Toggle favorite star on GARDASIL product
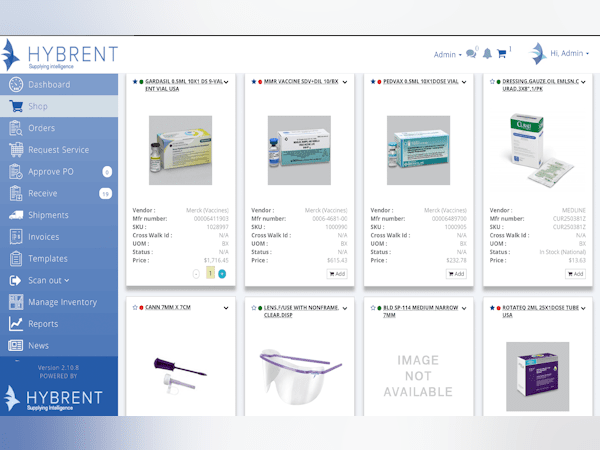600x450 pixels. point(133,81)
